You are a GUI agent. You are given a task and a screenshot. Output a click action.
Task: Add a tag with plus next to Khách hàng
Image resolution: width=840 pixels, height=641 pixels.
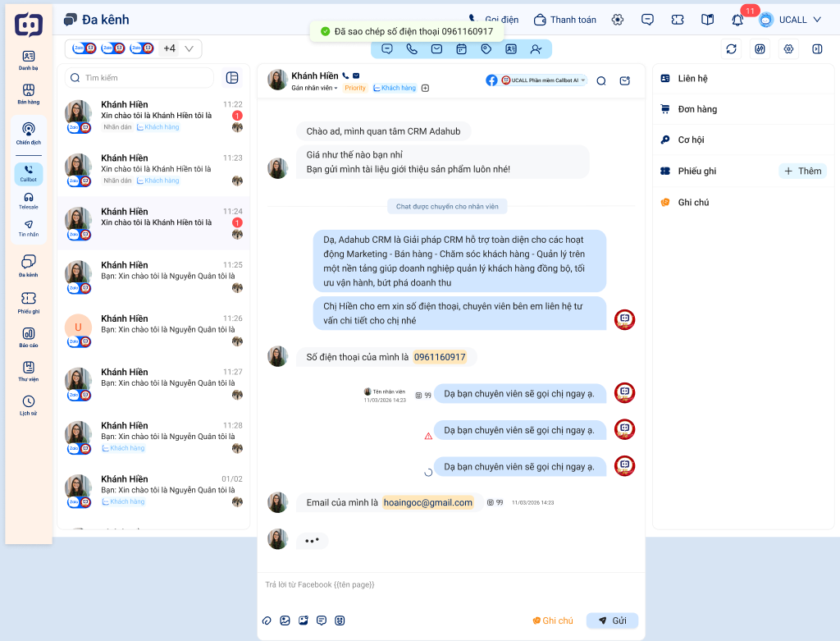(426, 88)
